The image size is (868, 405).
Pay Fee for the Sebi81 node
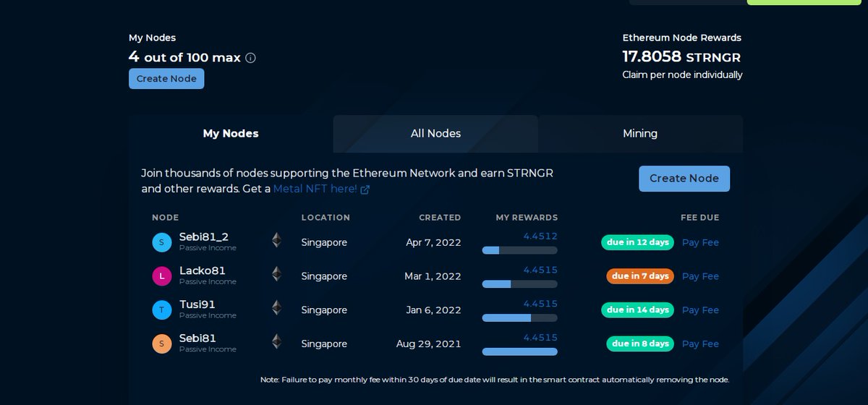point(700,344)
